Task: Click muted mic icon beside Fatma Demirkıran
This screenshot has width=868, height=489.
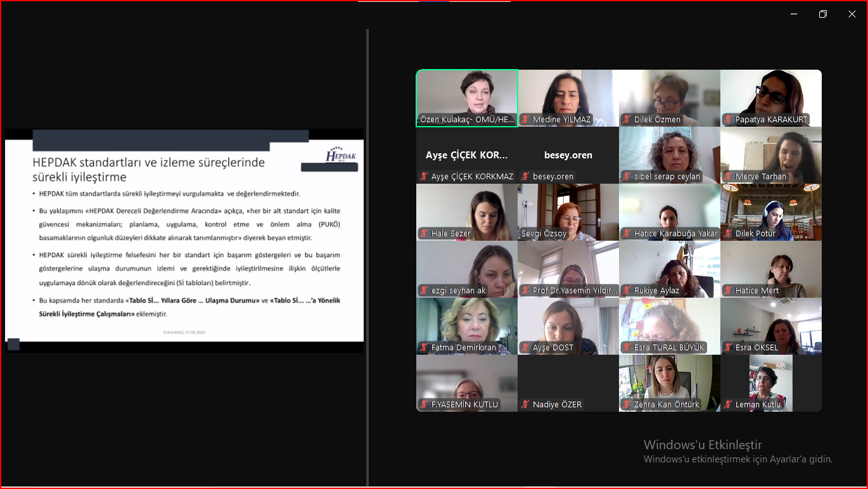Action: pyautogui.click(x=424, y=348)
